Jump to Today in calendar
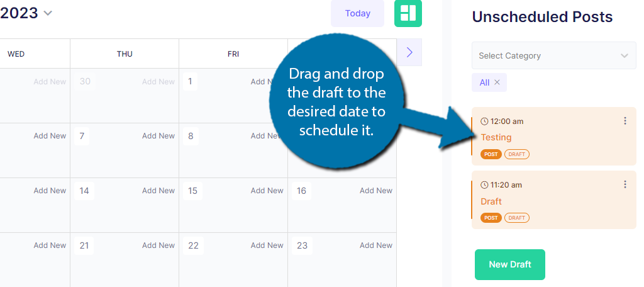644x287 pixels. (x=357, y=13)
